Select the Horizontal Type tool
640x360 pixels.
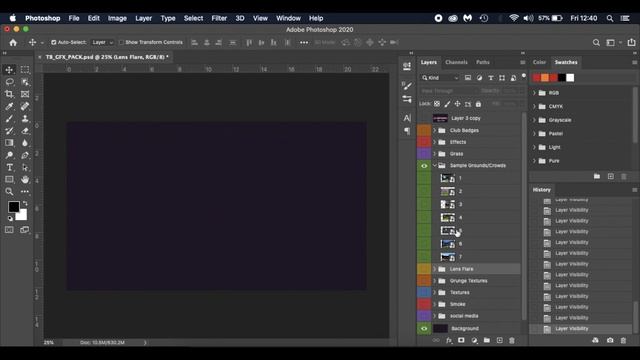tap(9, 167)
